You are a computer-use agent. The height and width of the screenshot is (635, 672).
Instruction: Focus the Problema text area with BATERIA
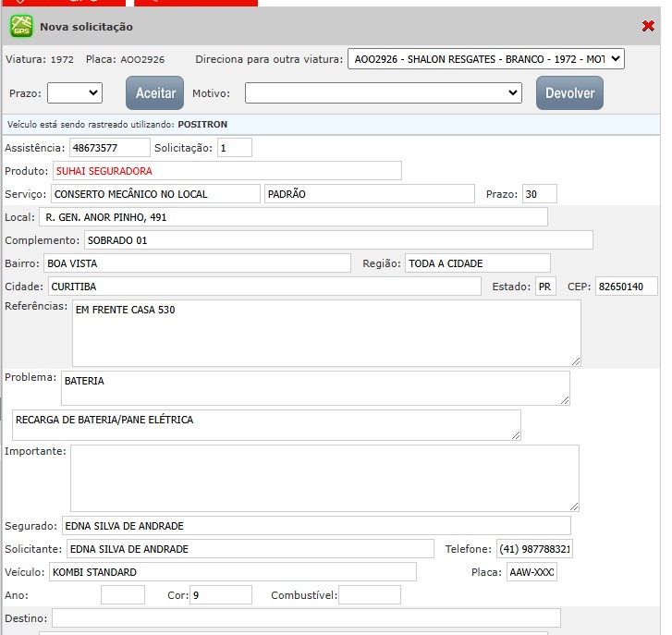point(315,388)
